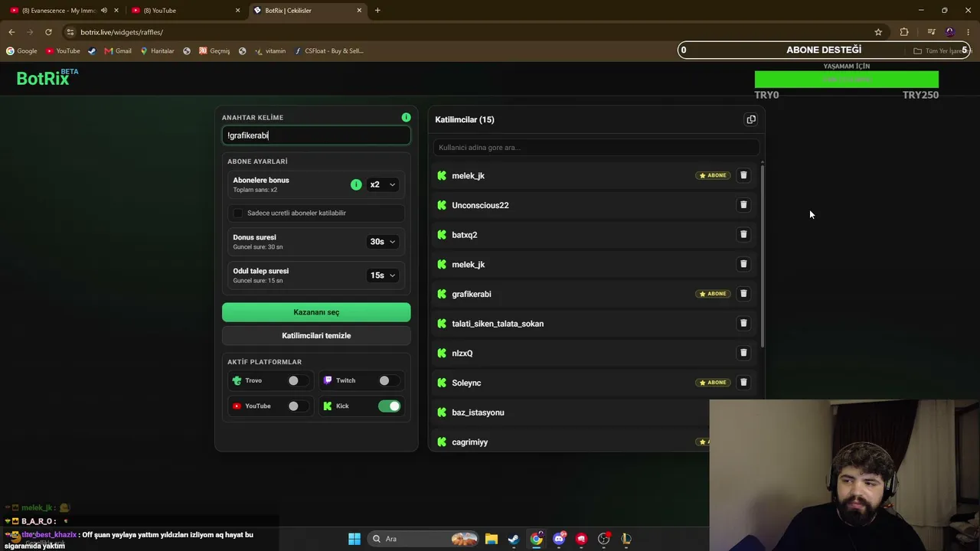Delete participant batxq2 with the trash icon

coord(743,234)
